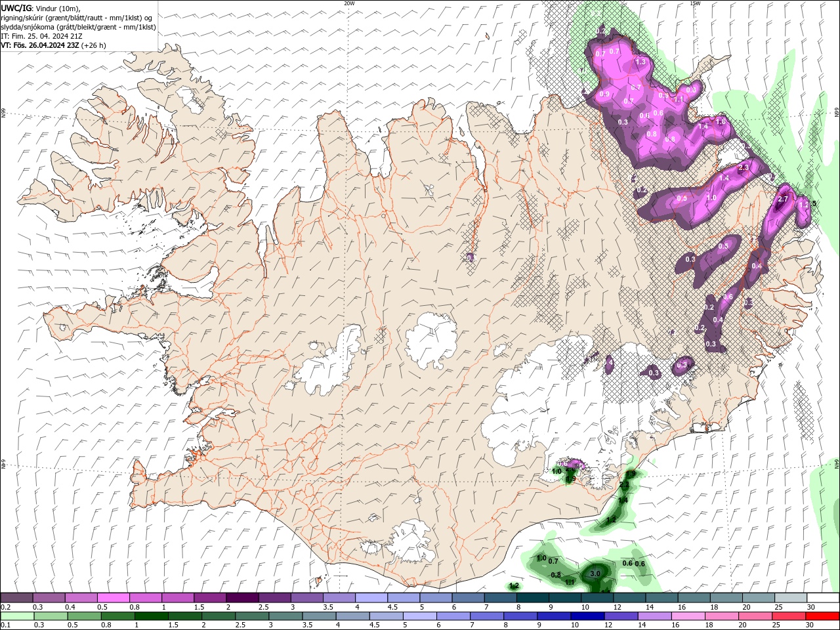Click the UWC/IG title in the header
This screenshot has height=630, width=840.
click(16, 8)
